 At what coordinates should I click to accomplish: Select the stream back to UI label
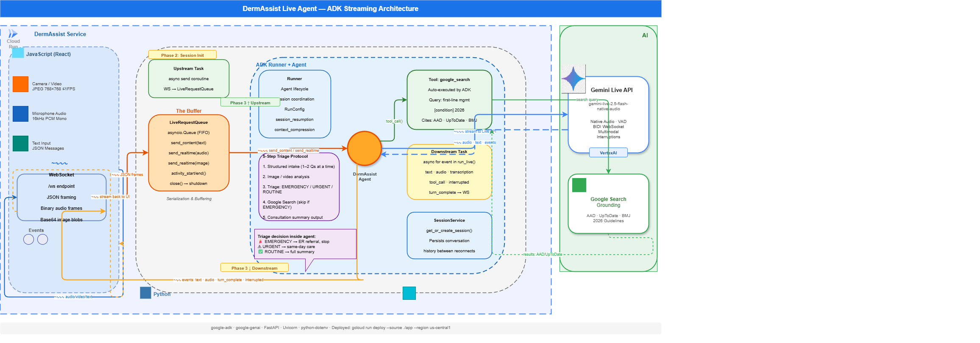pyautogui.click(x=111, y=197)
